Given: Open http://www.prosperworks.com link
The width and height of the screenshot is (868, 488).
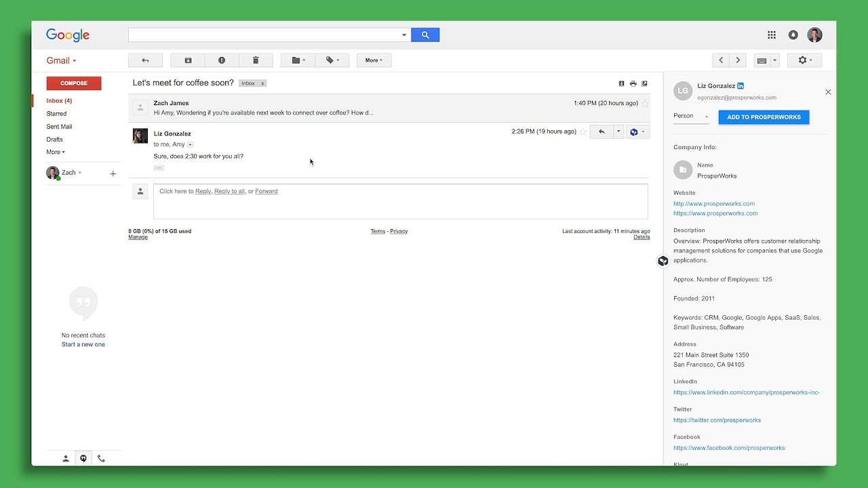Looking at the screenshot, I should [713, 203].
